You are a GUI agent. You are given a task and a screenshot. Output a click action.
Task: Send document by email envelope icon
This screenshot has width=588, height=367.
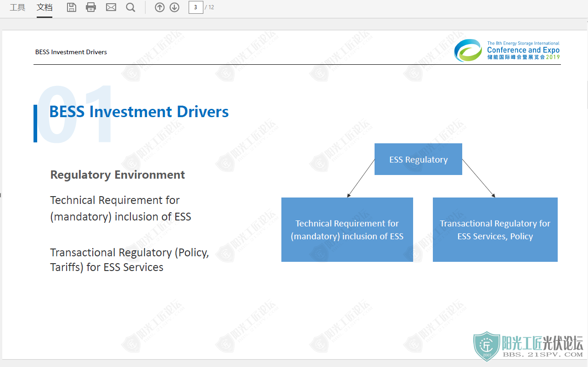click(x=111, y=7)
